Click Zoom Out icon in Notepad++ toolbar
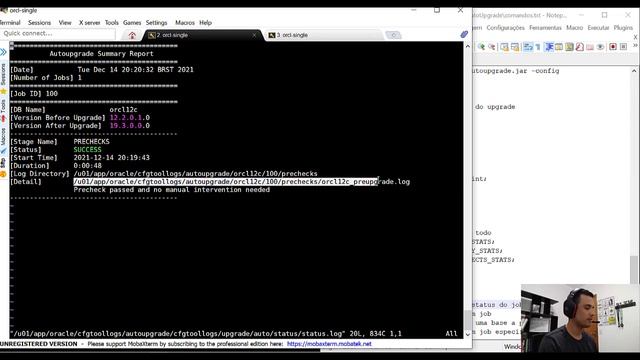 click(492, 47)
